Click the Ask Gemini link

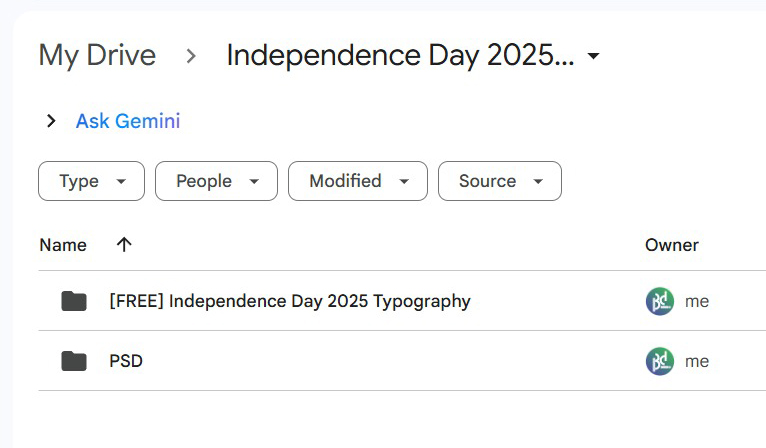128,121
